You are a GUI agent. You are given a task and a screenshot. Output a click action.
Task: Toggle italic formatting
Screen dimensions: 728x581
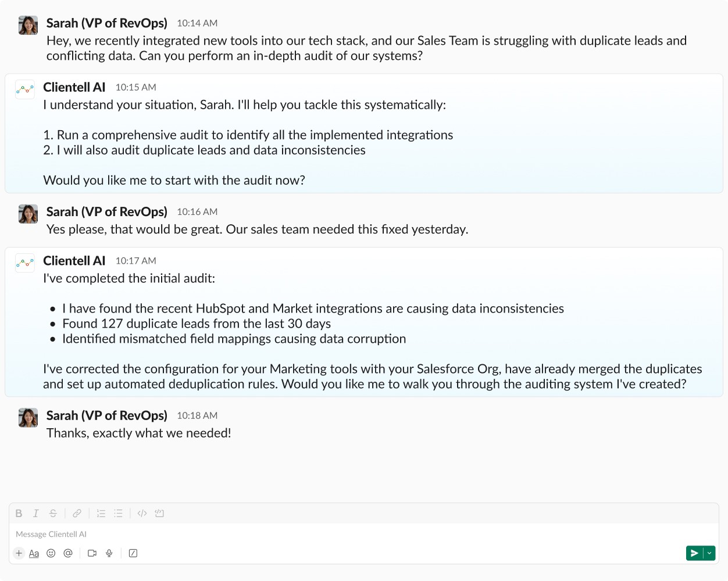click(x=35, y=513)
